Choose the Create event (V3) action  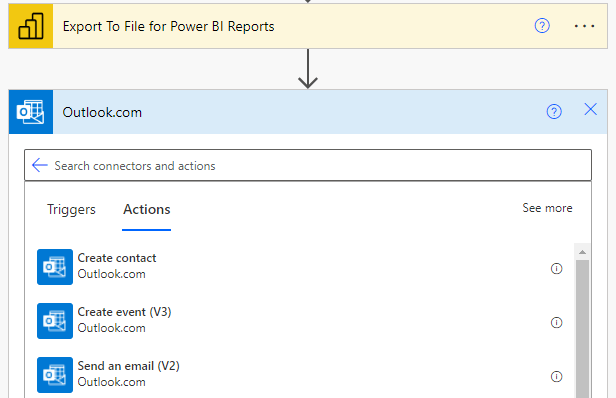coord(299,321)
